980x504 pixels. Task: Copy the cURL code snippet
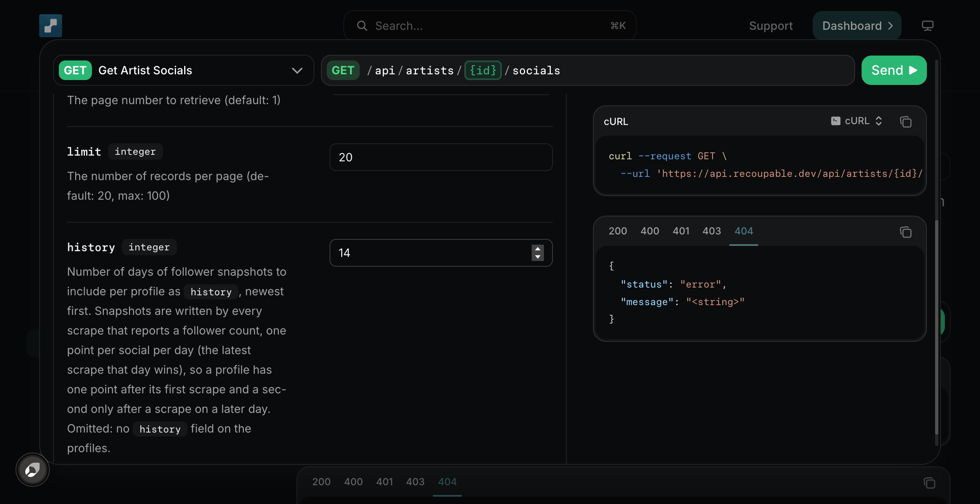(x=905, y=122)
